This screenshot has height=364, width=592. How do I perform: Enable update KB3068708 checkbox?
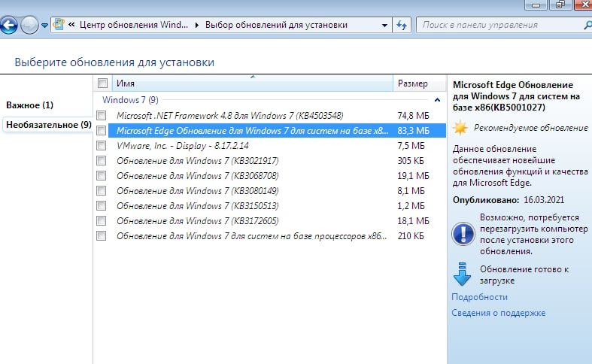click(102, 176)
